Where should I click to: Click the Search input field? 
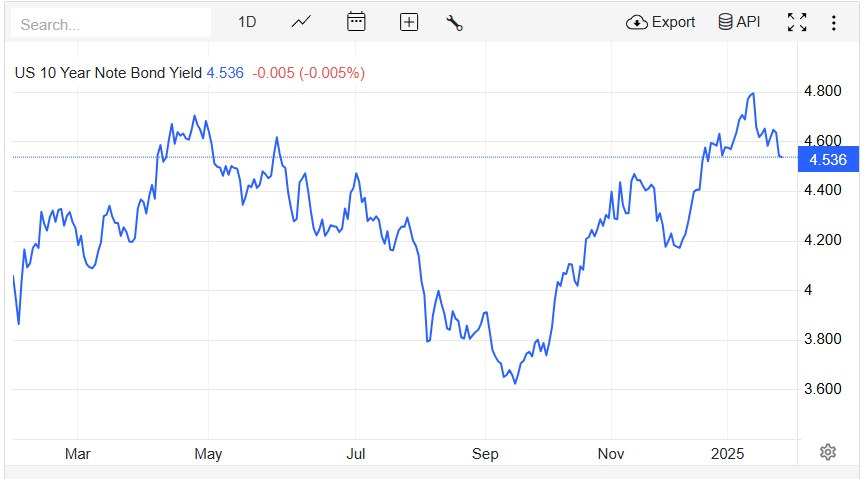coord(110,23)
